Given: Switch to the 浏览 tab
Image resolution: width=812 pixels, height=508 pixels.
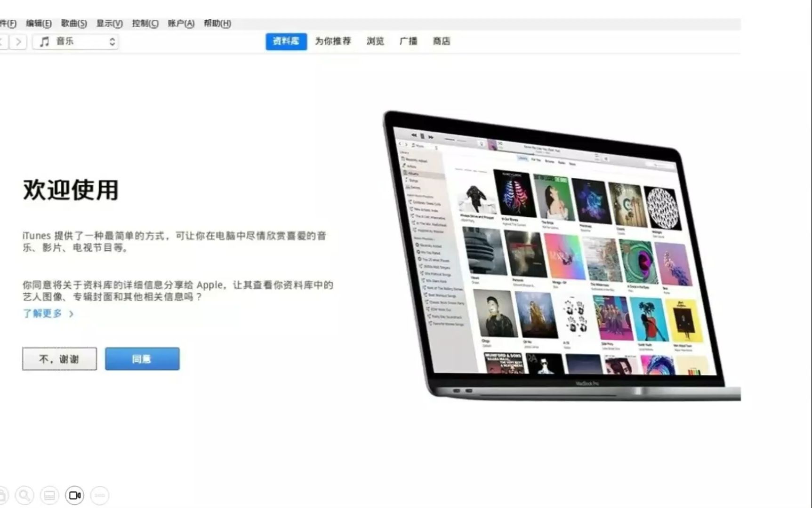Looking at the screenshot, I should (375, 41).
